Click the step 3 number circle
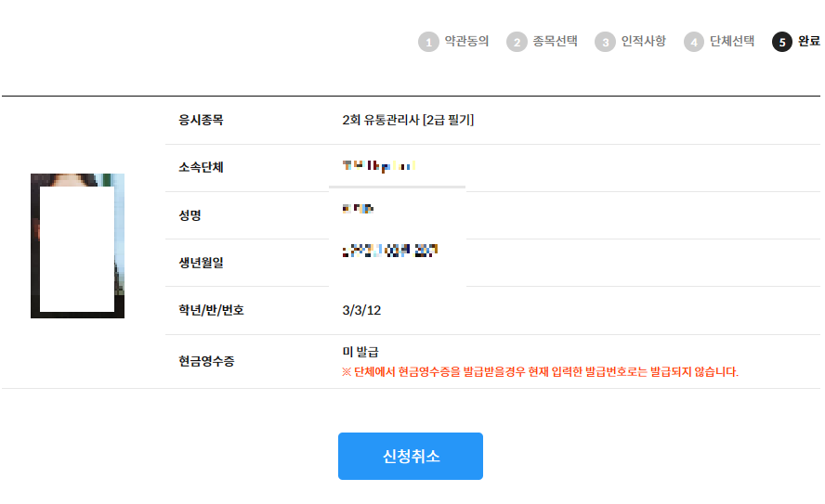The width and height of the screenshot is (825, 504). (x=605, y=43)
